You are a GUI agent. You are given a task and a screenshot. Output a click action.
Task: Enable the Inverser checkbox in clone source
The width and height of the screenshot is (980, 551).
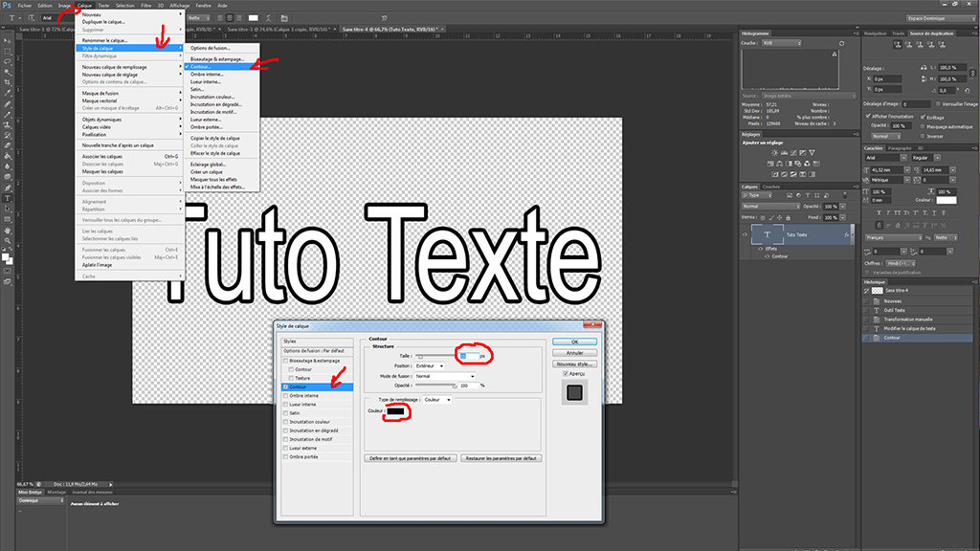click(x=923, y=136)
